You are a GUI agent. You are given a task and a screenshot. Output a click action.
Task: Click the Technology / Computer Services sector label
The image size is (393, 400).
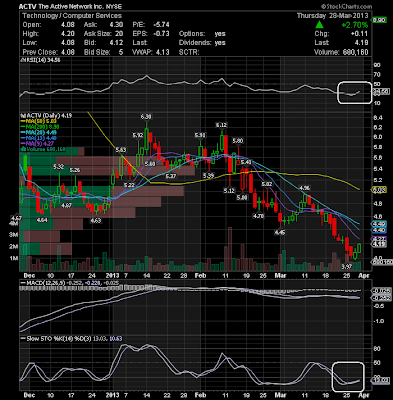pyautogui.click(x=72, y=16)
